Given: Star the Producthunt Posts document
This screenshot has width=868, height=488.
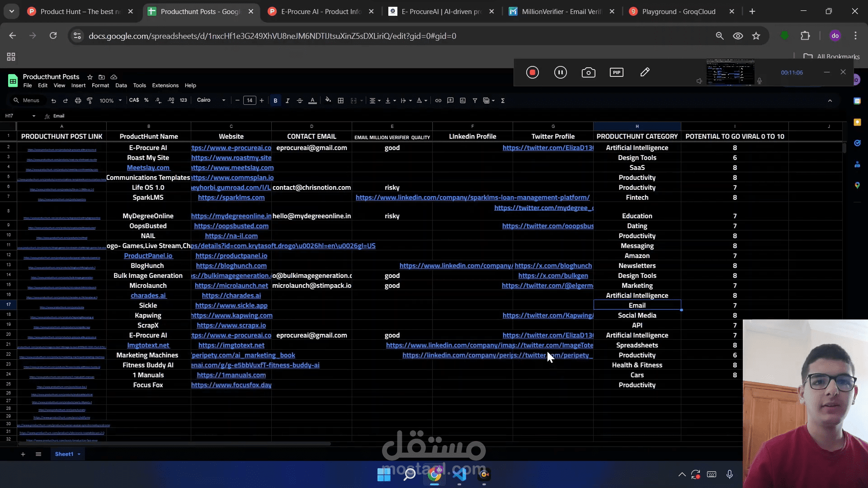Looking at the screenshot, I should (x=90, y=77).
